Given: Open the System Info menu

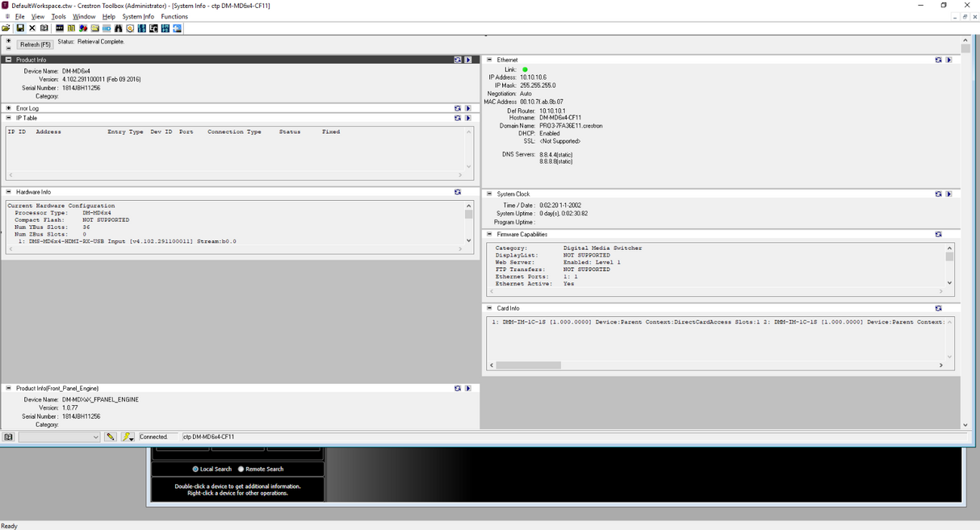Looking at the screenshot, I should coord(138,16).
